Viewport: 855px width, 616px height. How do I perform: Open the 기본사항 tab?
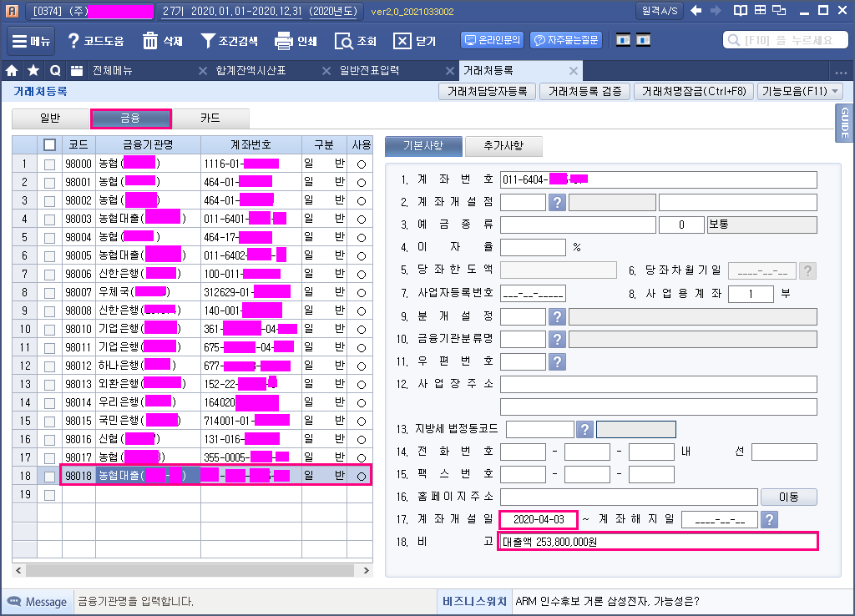coord(423,145)
